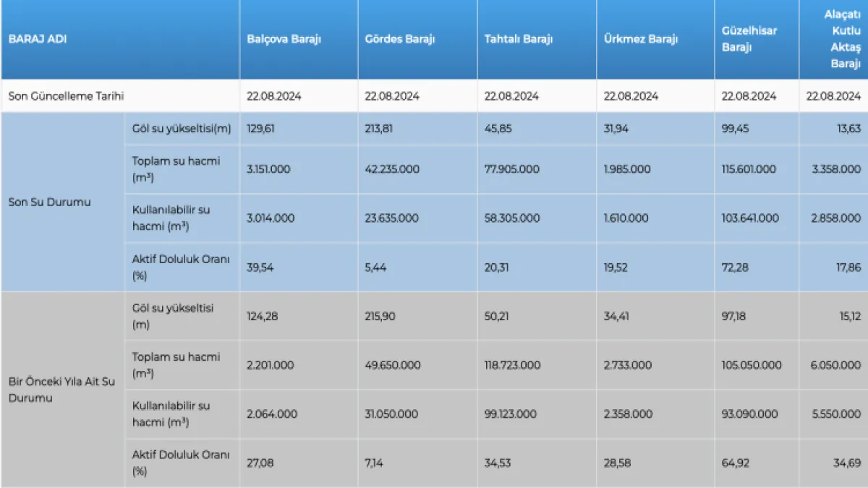Select Ürkmez previous-year usable volume 2.358.000

[x=628, y=414]
